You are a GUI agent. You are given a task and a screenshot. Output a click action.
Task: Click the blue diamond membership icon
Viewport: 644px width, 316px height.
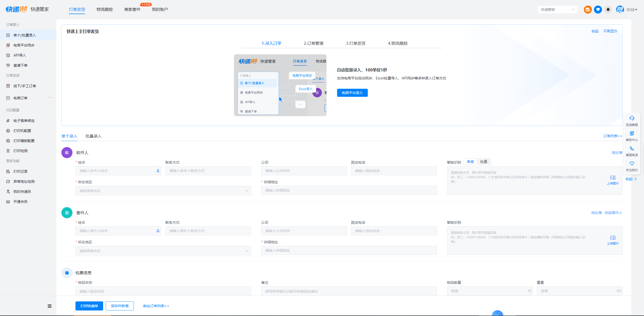point(598,10)
